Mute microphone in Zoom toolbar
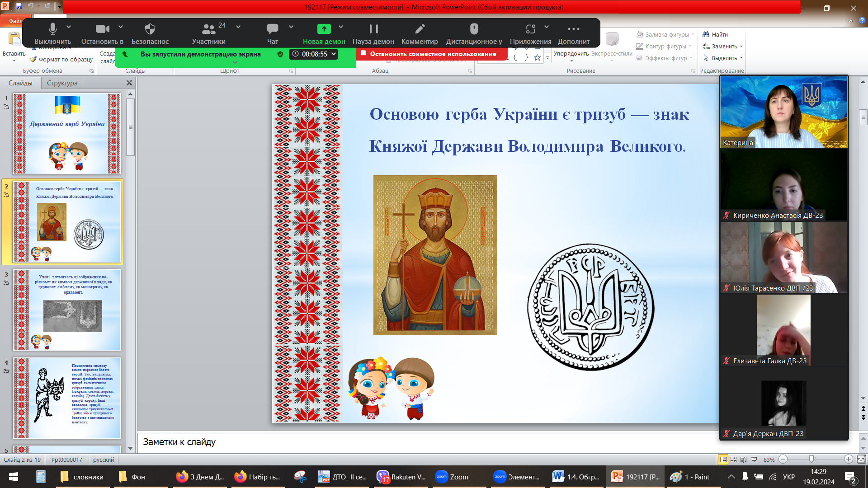The width and height of the screenshot is (868, 488). [52, 33]
